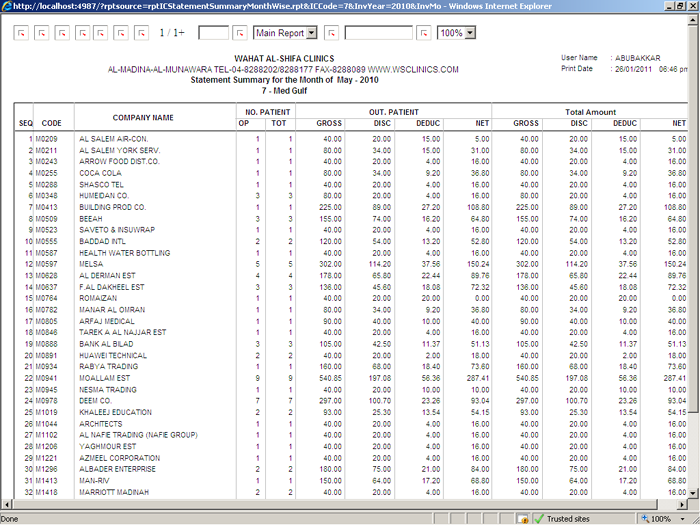Click the third toolbar icon (Toggle group tree)
The height and width of the screenshot is (525, 700).
pos(62,33)
